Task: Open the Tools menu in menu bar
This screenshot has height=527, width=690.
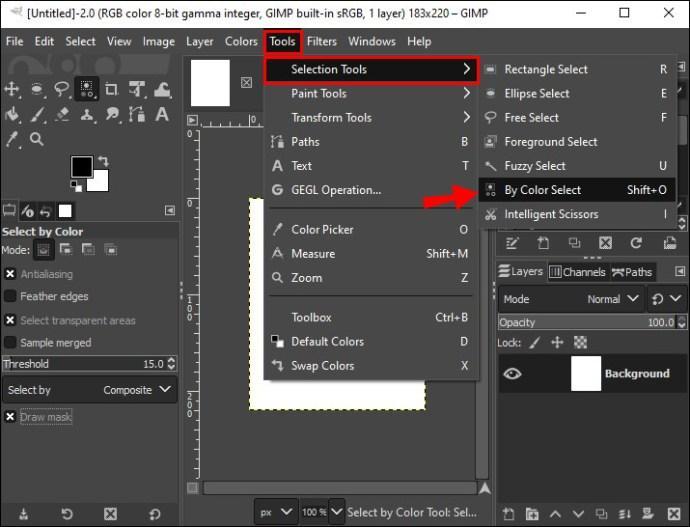Action: [283, 42]
